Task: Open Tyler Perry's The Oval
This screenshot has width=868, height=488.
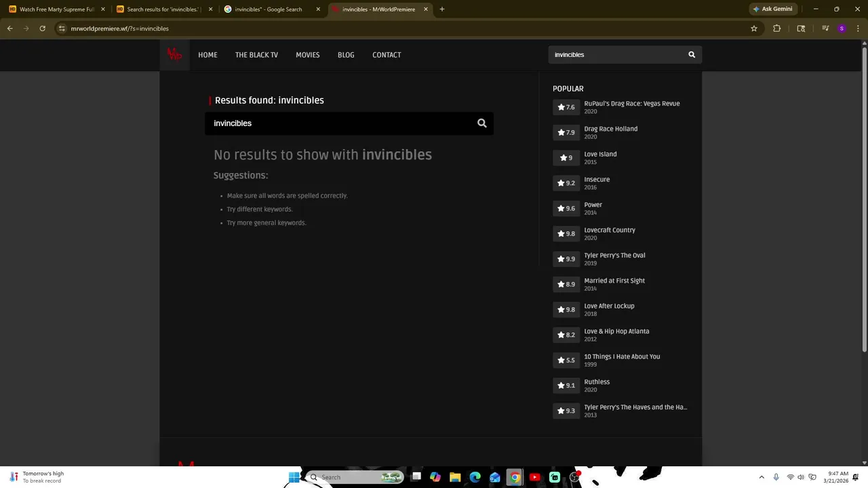Action: (x=614, y=256)
